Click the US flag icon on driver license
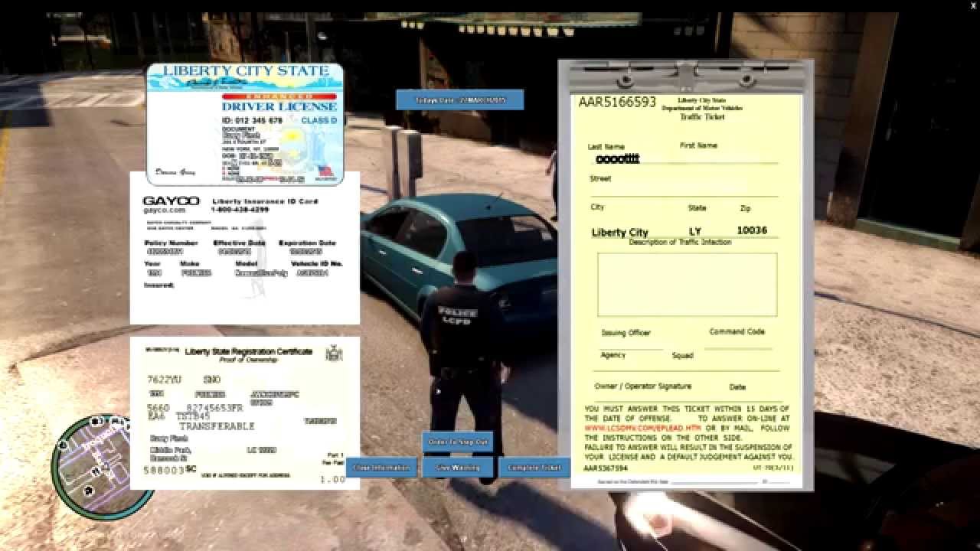 coord(326,171)
